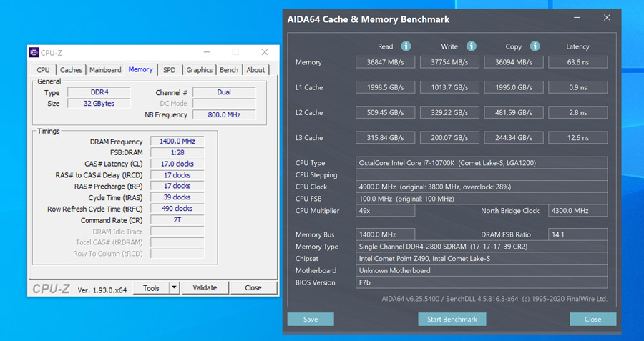The height and width of the screenshot is (341, 644).
Task: Close AIDA64 window via title bar X
Action: click(607, 18)
